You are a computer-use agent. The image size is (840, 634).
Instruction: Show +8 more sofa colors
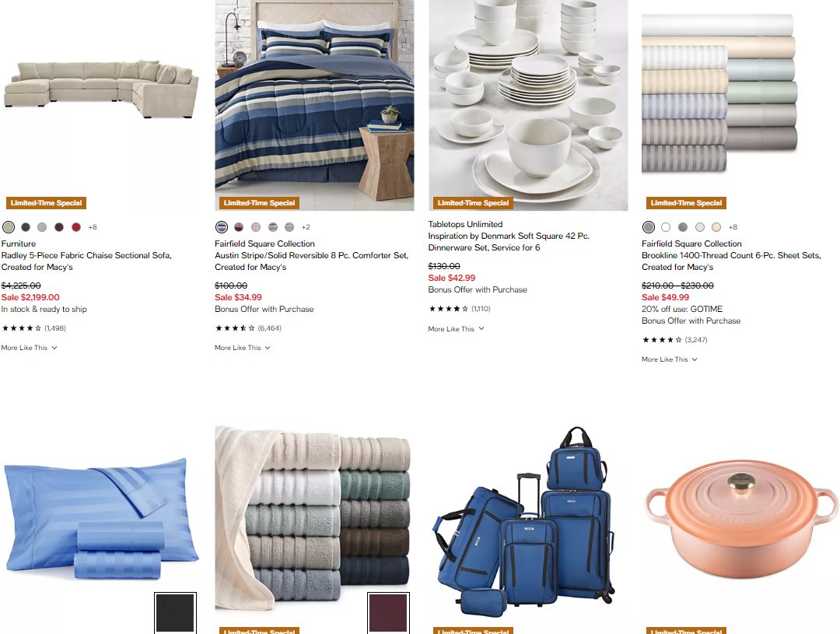click(x=93, y=227)
